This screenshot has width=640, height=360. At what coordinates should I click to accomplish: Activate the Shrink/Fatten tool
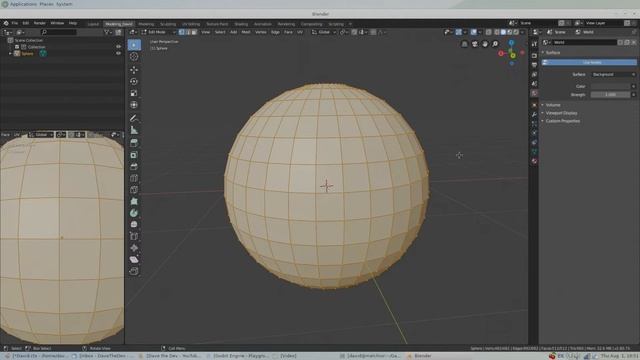click(x=134, y=248)
